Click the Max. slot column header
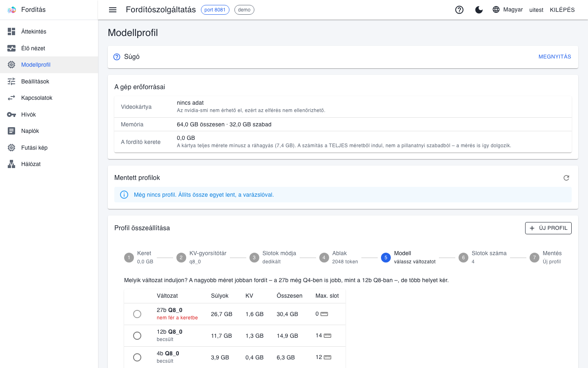The height and width of the screenshot is (368, 588). click(327, 296)
